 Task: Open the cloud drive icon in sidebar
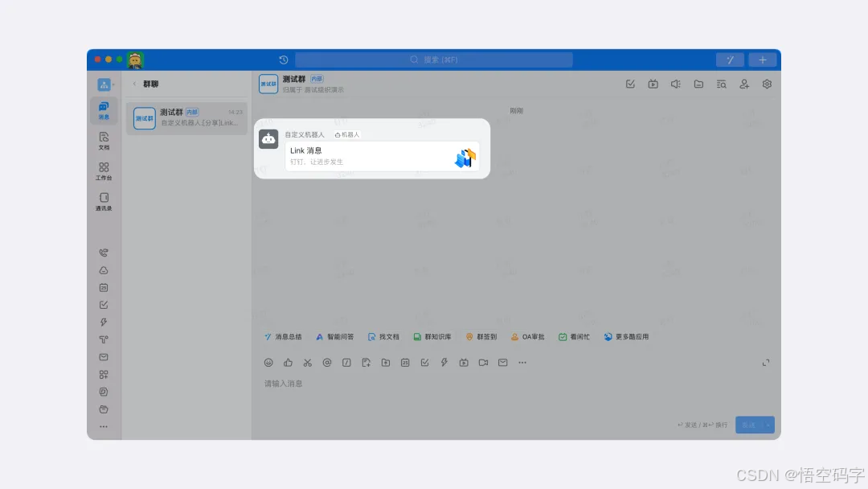tap(104, 270)
